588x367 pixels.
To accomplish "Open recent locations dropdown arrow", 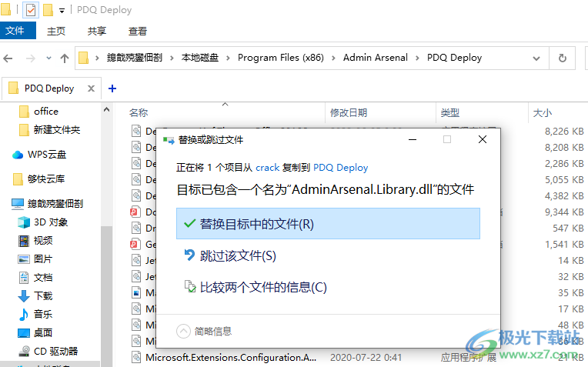I will coord(48,58).
